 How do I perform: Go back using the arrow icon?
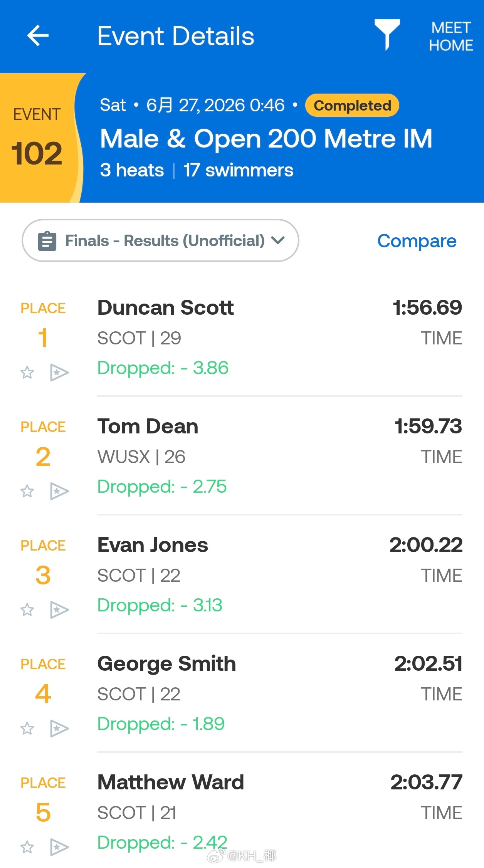pos(38,35)
